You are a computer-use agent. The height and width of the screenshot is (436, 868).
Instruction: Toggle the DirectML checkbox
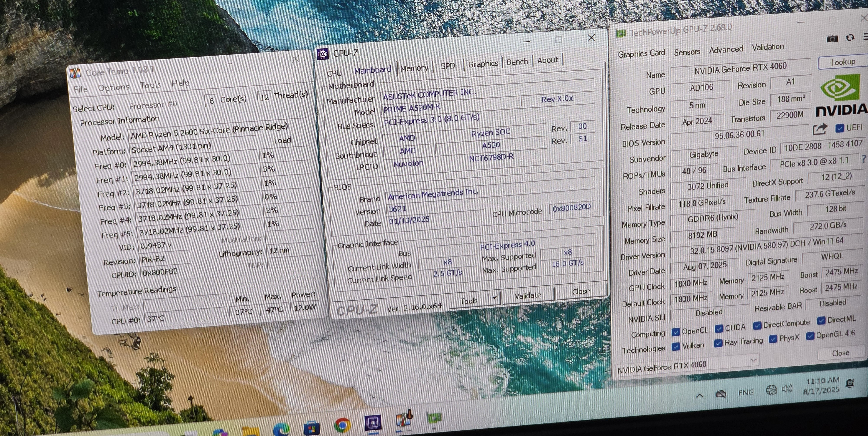click(821, 320)
